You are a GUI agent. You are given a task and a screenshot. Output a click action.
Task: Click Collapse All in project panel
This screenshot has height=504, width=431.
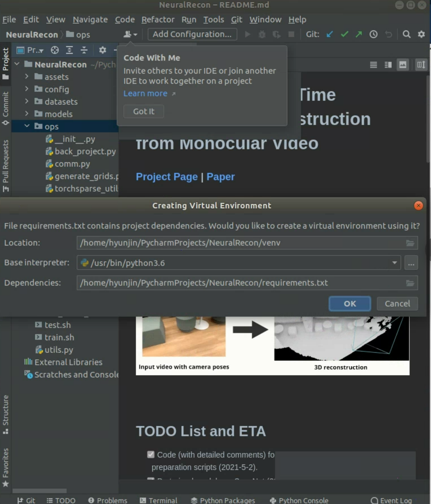tap(84, 50)
